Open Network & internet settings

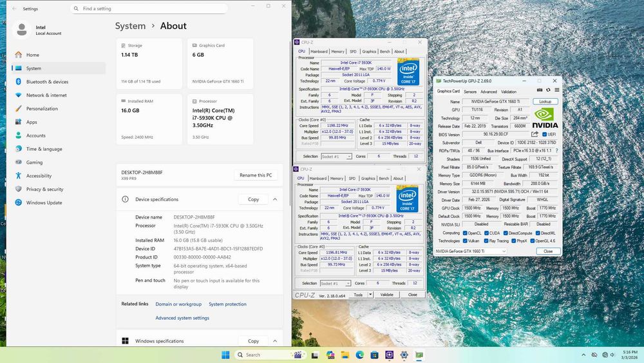click(x=59, y=95)
